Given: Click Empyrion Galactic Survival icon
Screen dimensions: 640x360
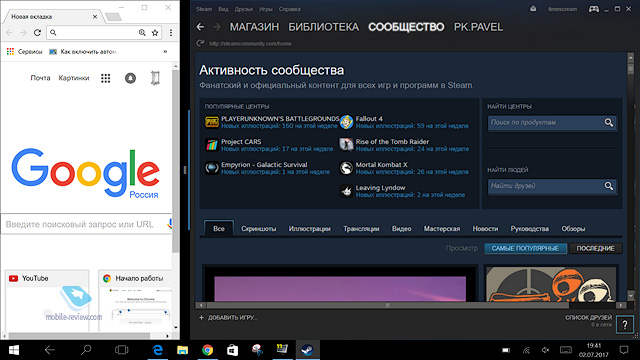Looking at the screenshot, I should 211,168.
